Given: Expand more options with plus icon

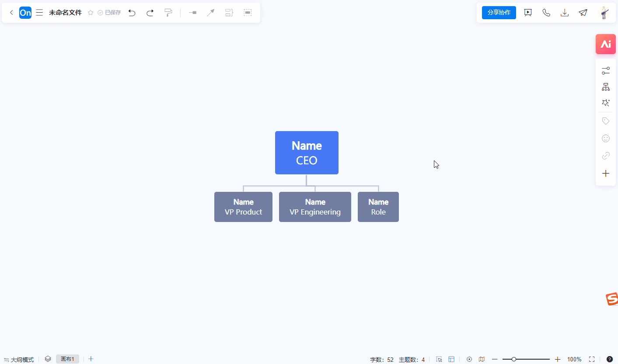Looking at the screenshot, I should click(606, 173).
